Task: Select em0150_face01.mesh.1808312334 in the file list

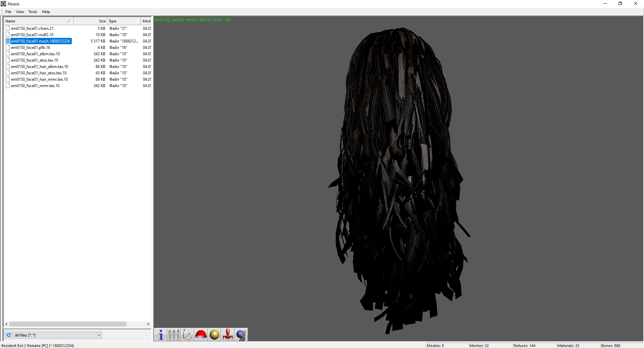Action: point(41,41)
